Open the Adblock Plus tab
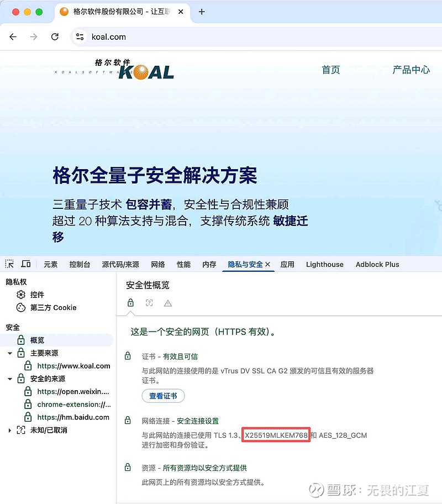The width and height of the screenshot is (442, 504). tap(377, 265)
